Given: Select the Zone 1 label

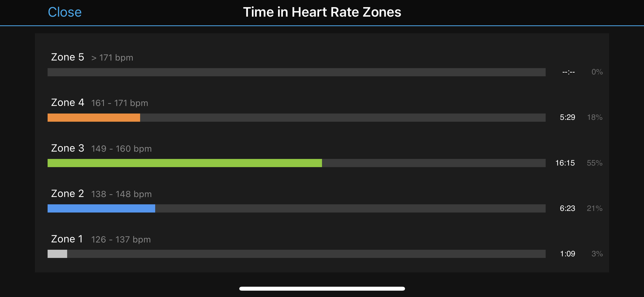Looking at the screenshot, I should click(x=67, y=239).
